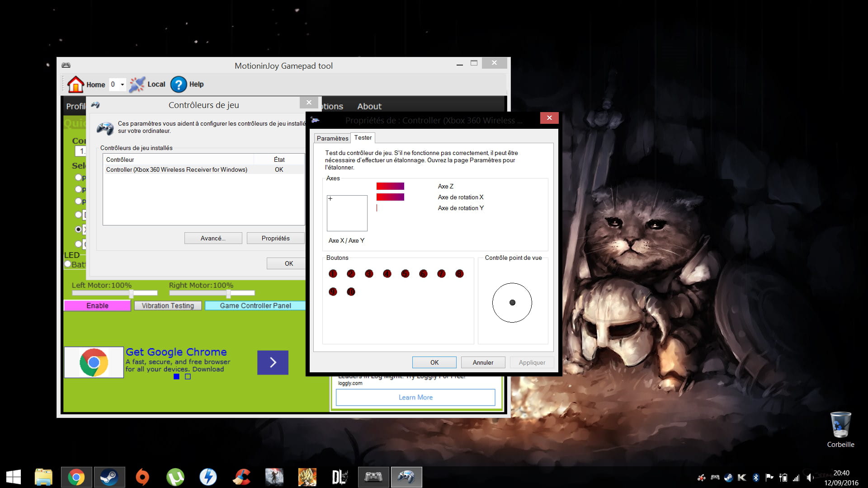Switch to the MotioninJoy gamepad taskbar button

(373, 477)
